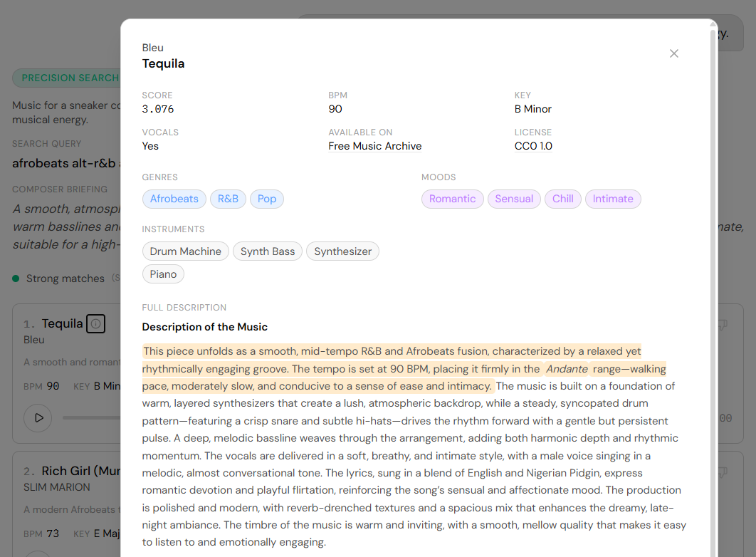Click the 'afrobeats alt-r&b' search query text
This screenshot has width=756, height=557.
(x=63, y=164)
